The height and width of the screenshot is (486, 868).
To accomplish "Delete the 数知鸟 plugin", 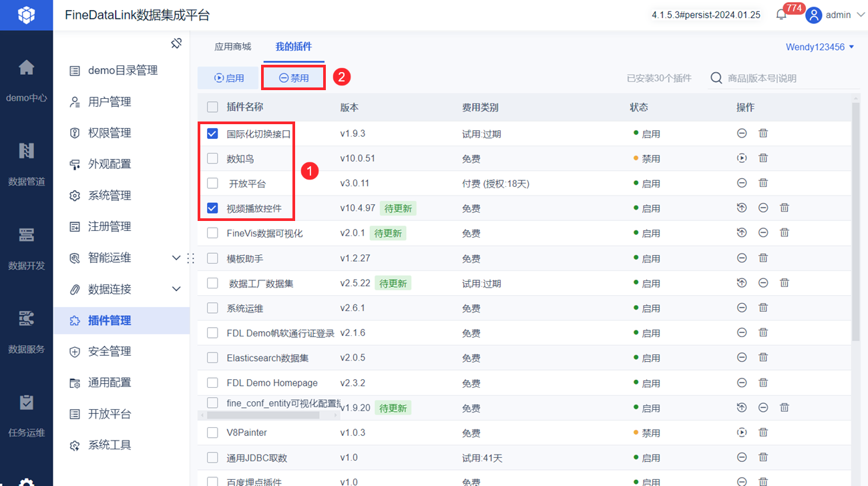I will pos(763,158).
